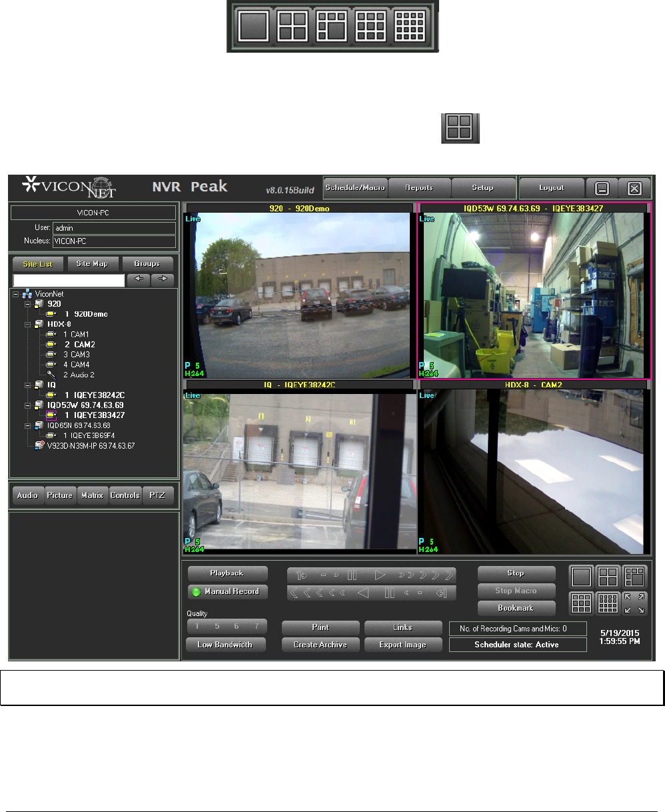Select the 3x3 nine-camera layout in control panel
665x812 pixels.
point(581,603)
